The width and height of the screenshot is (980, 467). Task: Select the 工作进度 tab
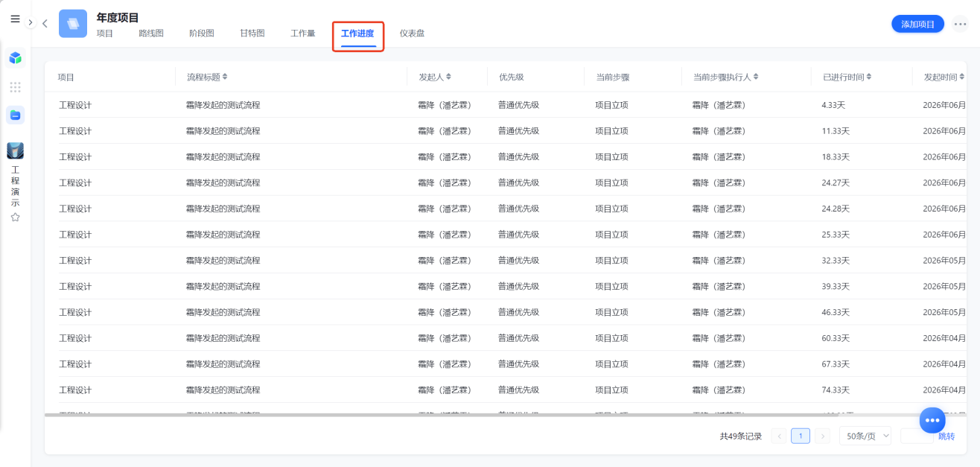click(357, 34)
